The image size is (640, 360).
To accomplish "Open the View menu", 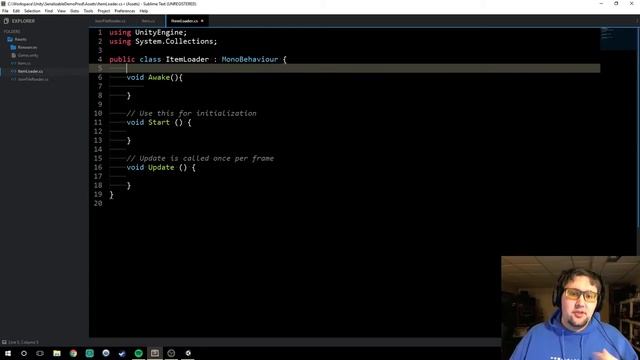I will [61, 11].
